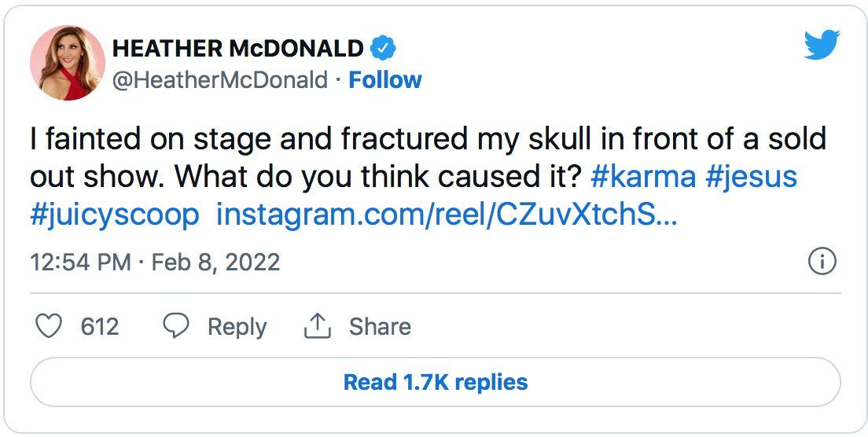This screenshot has width=868, height=437.
Task: Follow Heather McDonald
Action: 385,80
